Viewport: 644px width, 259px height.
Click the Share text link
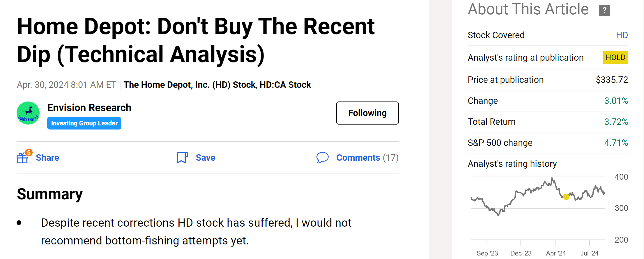[47, 158]
